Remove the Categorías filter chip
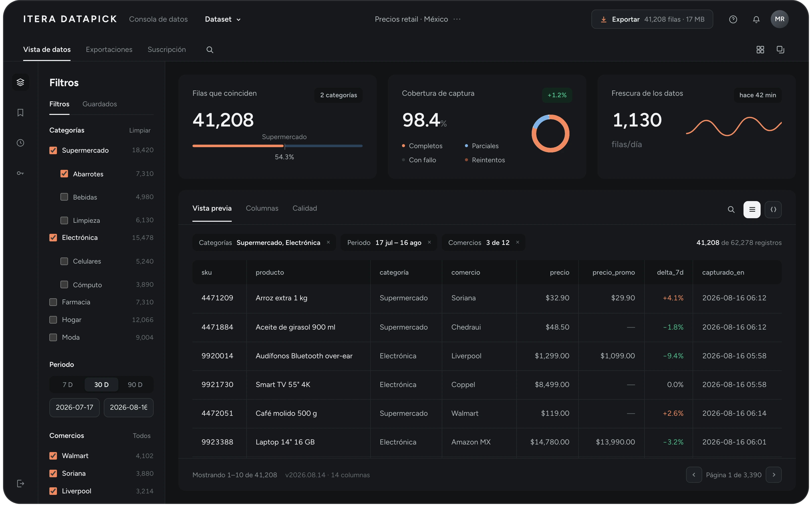This screenshot has height=510, width=812. tap(328, 242)
